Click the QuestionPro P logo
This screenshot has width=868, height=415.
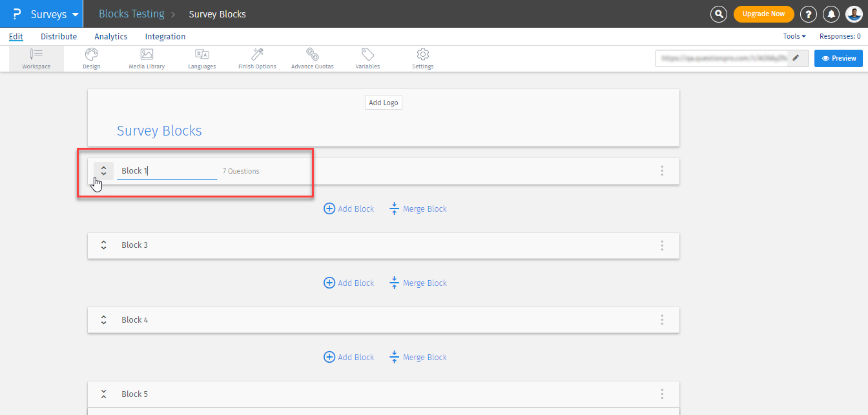(17, 14)
